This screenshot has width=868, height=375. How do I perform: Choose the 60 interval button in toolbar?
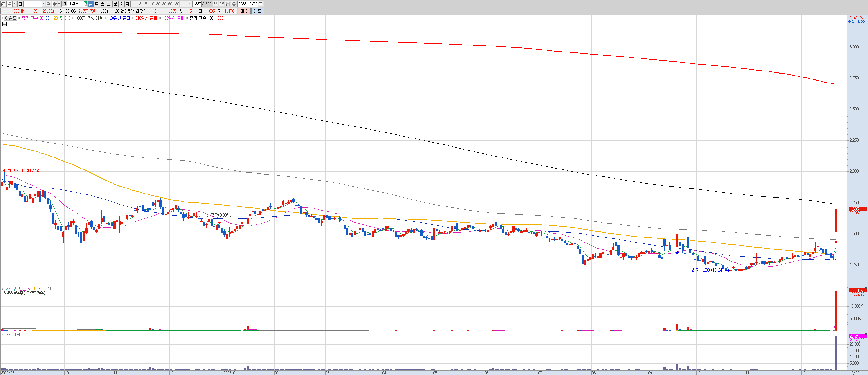[170, 4]
